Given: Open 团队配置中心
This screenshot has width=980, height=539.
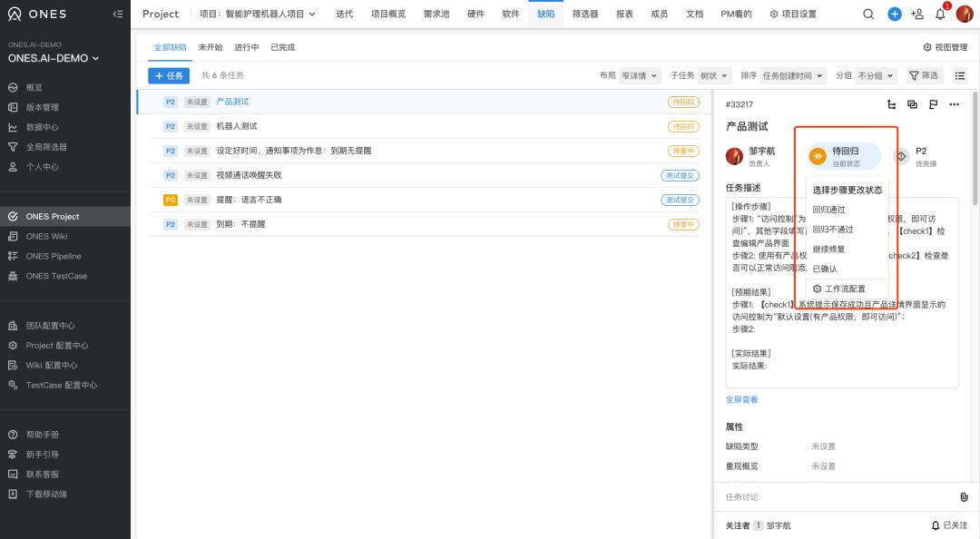Looking at the screenshot, I should 50,326.
